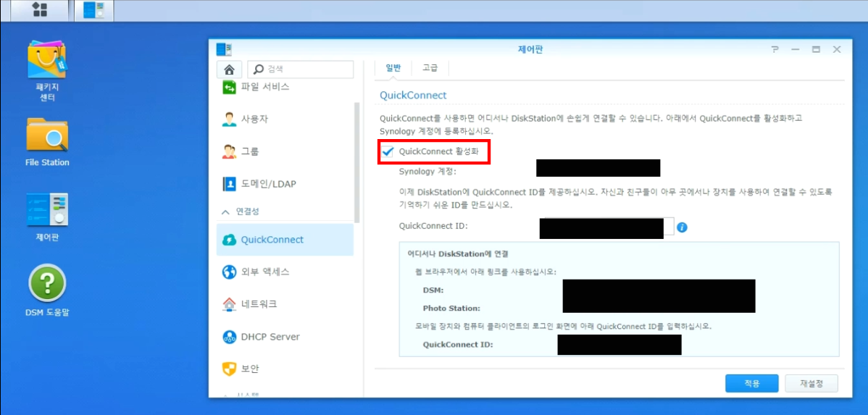The image size is (868, 415).
Task: Click the 적용 button
Action: point(752,383)
